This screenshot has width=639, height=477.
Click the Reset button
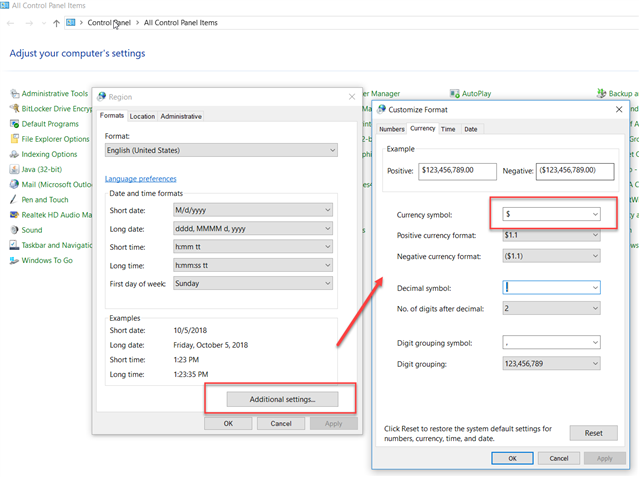point(593,433)
